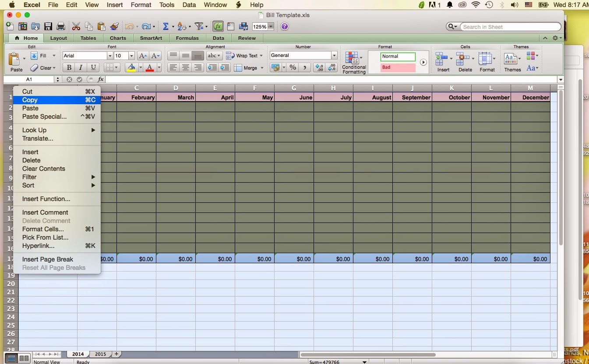589x364 pixels.
Task: Toggle bold formatting
Action: point(69,67)
